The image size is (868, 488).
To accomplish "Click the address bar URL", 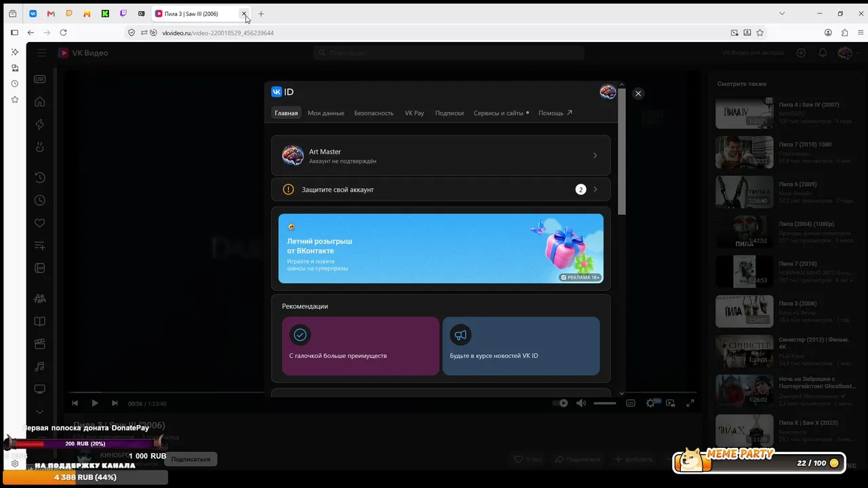I will pyautogui.click(x=218, y=33).
